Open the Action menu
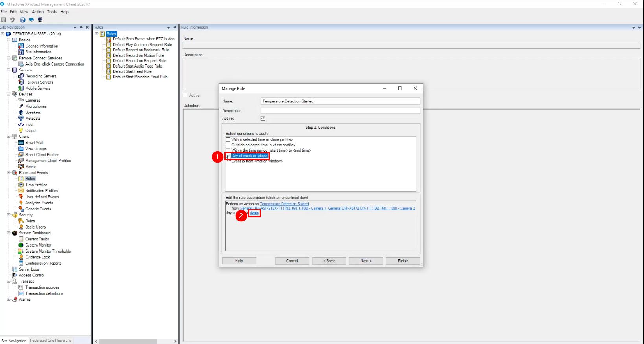Image resolution: width=644 pixels, height=344 pixels. pos(38,12)
